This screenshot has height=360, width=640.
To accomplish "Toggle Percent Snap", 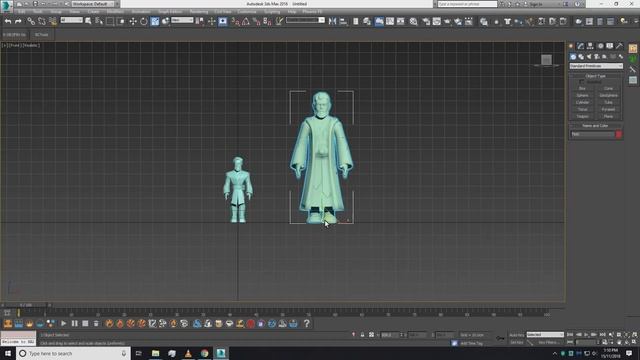I will [x=256, y=21].
